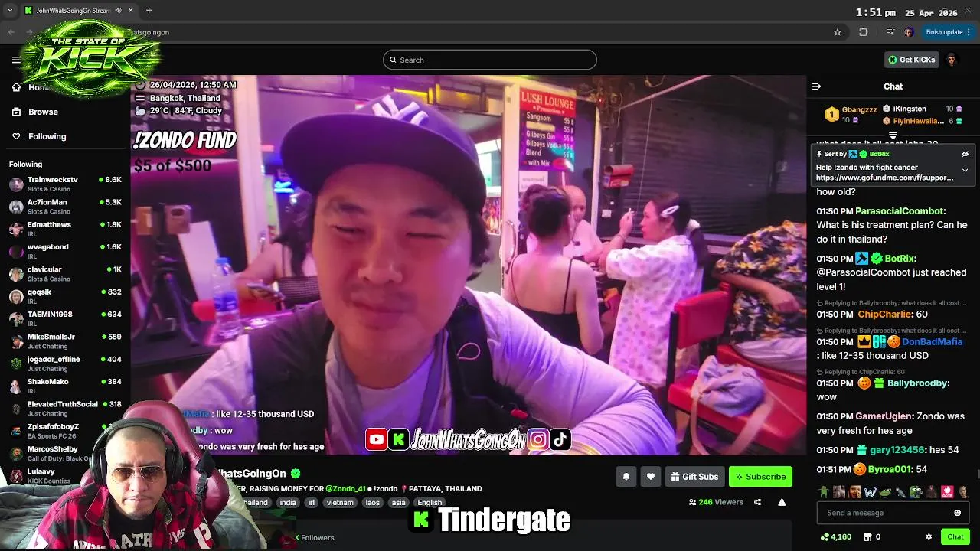Open the browser tab search dropdown
The width and height of the screenshot is (980, 551).
coord(10,11)
